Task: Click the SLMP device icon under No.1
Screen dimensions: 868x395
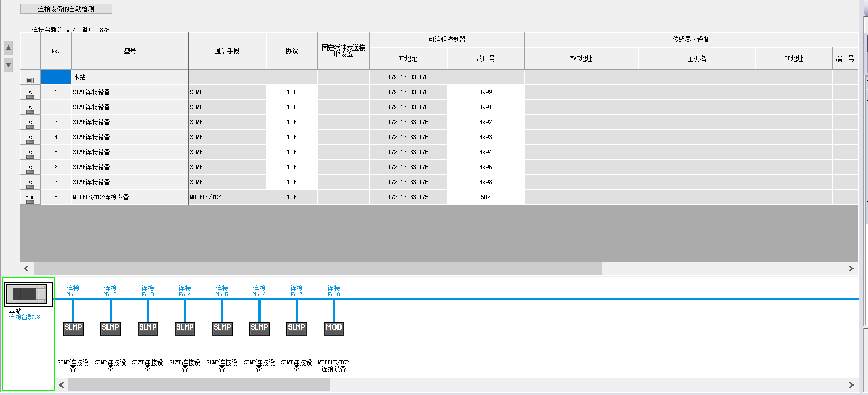Action: tap(73, 328)
